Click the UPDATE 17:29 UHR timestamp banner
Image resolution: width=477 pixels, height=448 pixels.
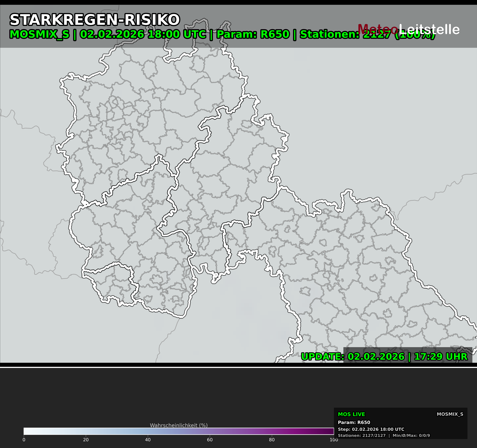(384, 357)
